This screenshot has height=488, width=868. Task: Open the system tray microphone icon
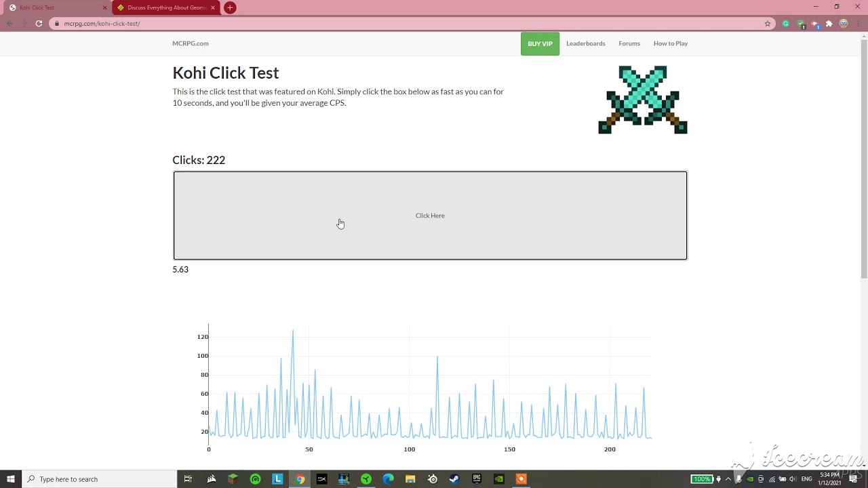(739, 479)
